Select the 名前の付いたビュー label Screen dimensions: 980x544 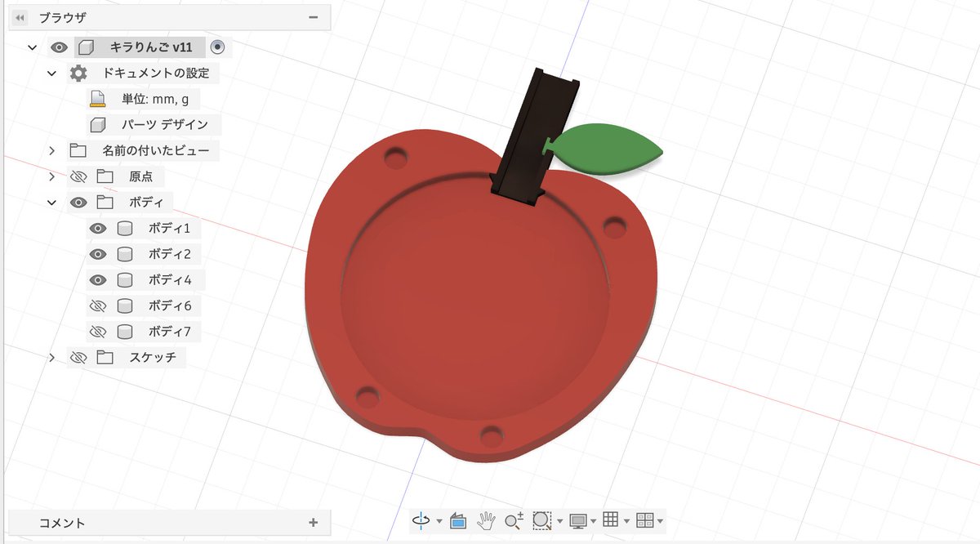point(156,150)
